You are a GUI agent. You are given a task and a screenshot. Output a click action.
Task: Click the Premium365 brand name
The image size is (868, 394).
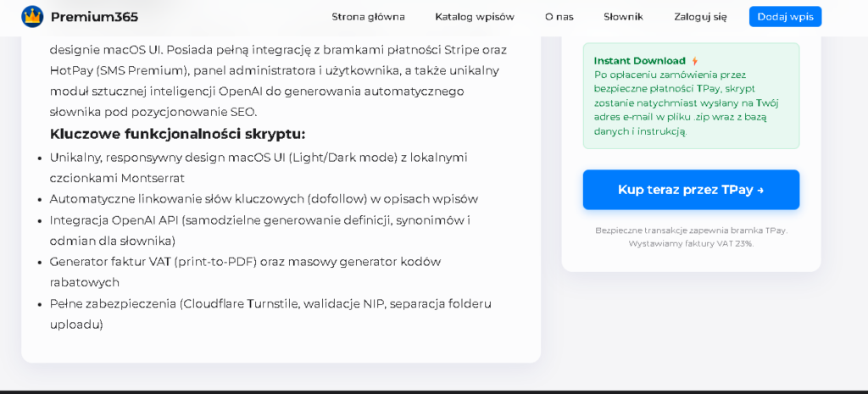point(94,17)
